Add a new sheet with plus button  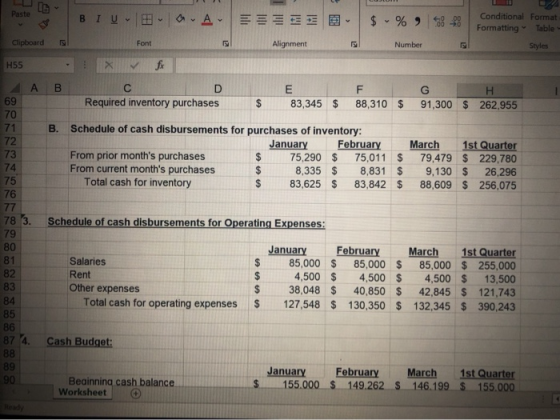tap(136, 394)
